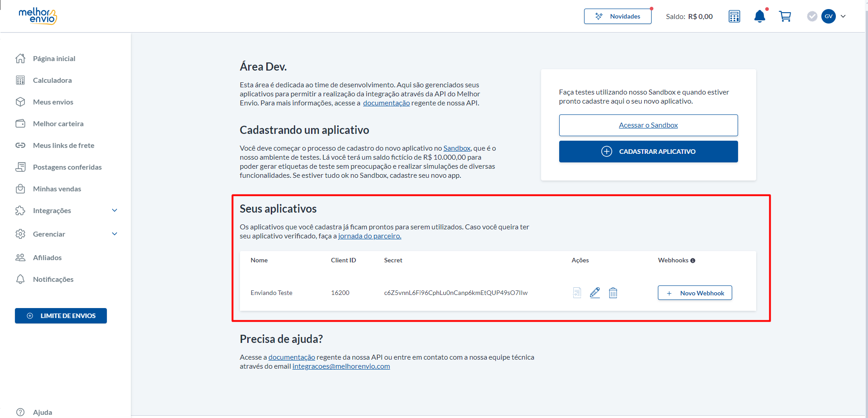
Task: Expand Gerenciar submenu chevron
Action: click(115, 234)
